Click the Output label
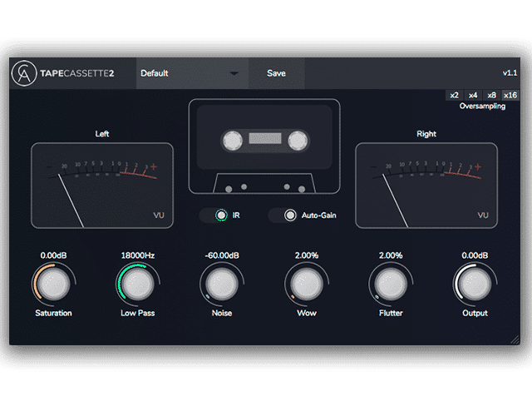 pyautogui.click(x=475, y=313)
